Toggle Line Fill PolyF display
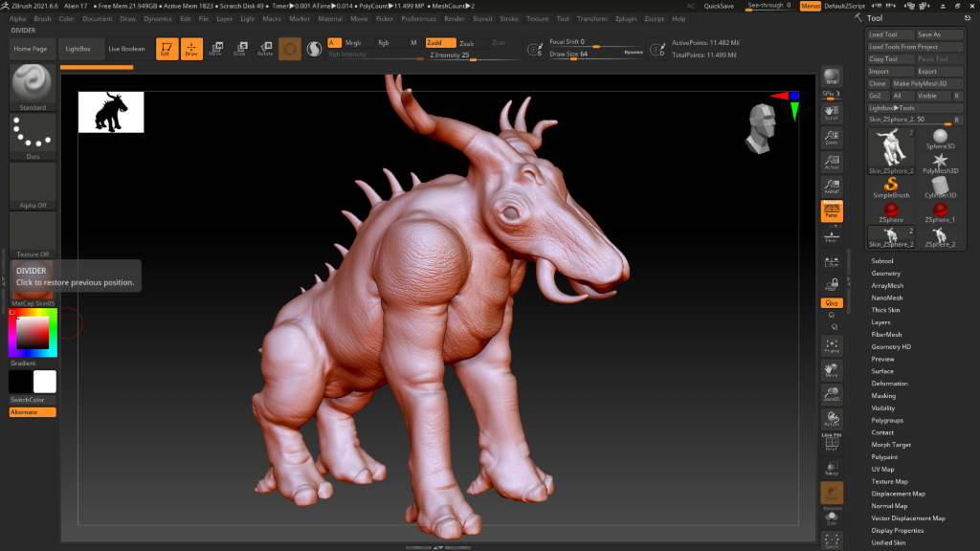The height and width of the screenshot is (551, 980). (x=832, y=442)
